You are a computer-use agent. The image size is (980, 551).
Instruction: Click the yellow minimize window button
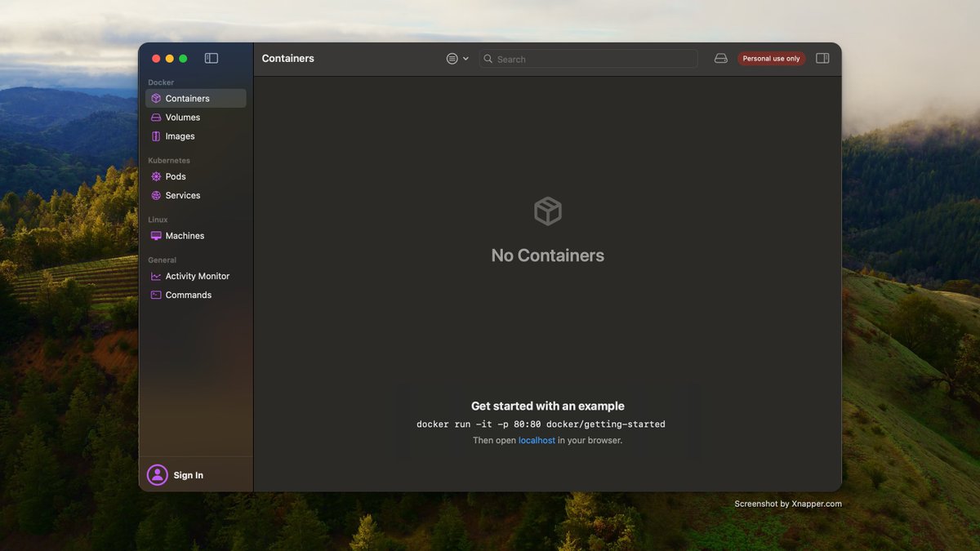pyautogui.click(x=170, y=59)
